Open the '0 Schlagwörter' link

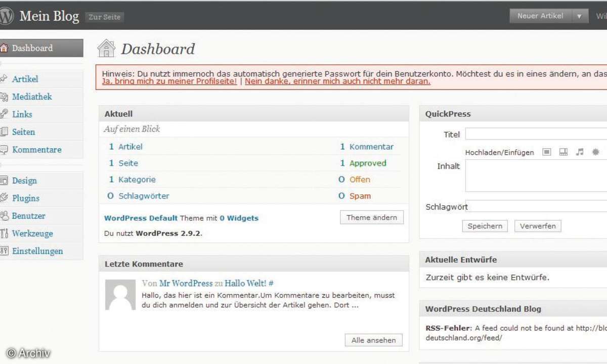[x=139, y=196]
